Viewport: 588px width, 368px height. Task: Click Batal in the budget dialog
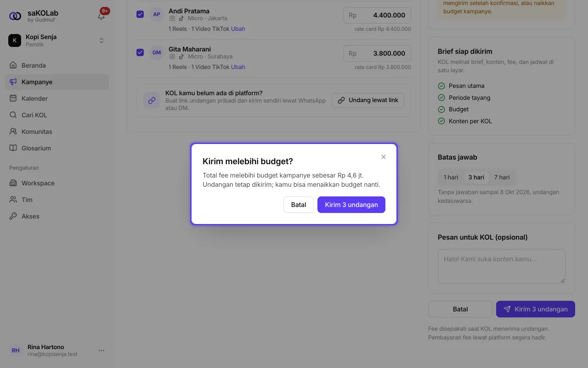299,205
